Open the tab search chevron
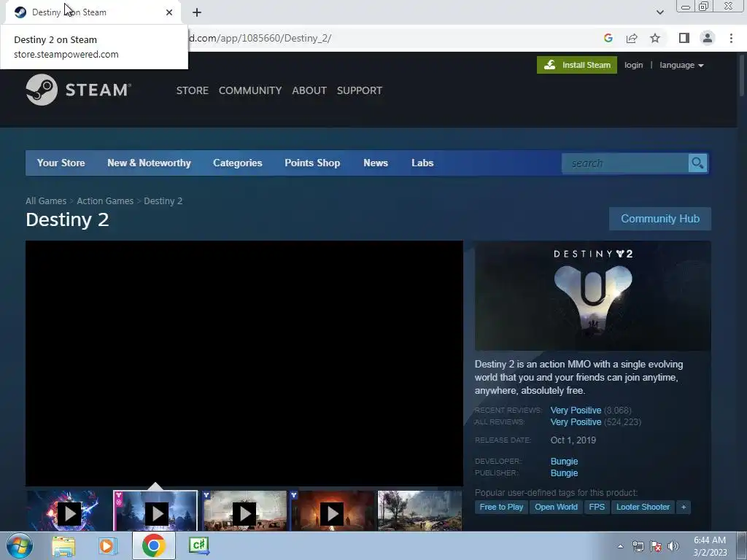 (x=659, y=12)
